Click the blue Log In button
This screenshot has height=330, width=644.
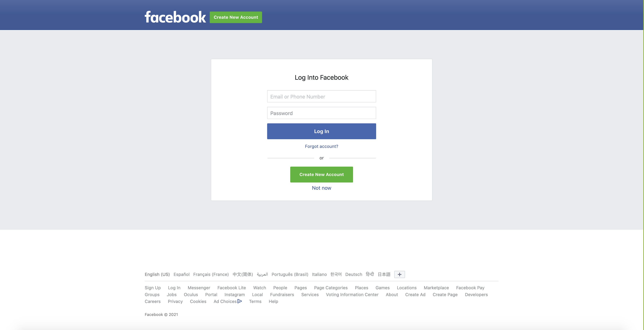(x=321, y=131)
